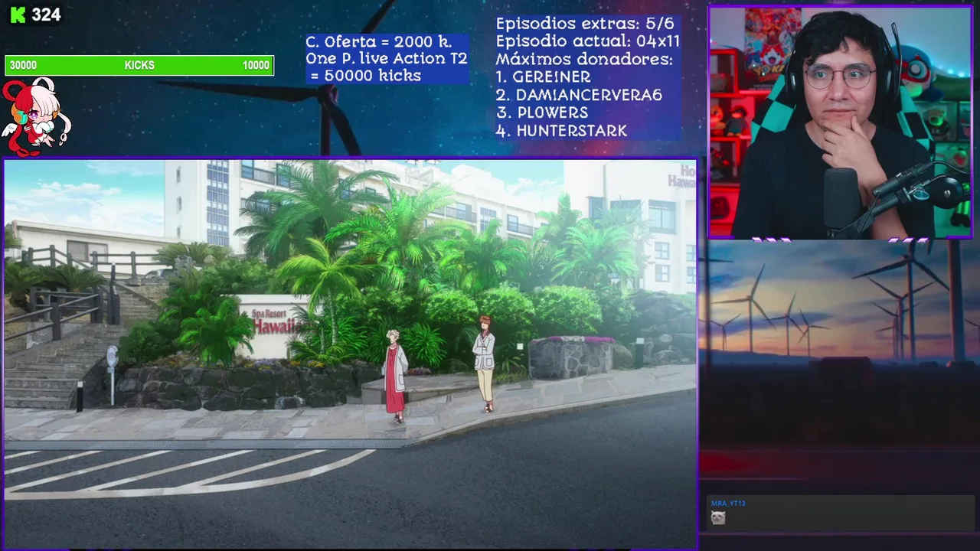Click the 'Spa Resort Hawaii' sign in video
The width and height of the screenshot is (980, 551).
[273, 323]
